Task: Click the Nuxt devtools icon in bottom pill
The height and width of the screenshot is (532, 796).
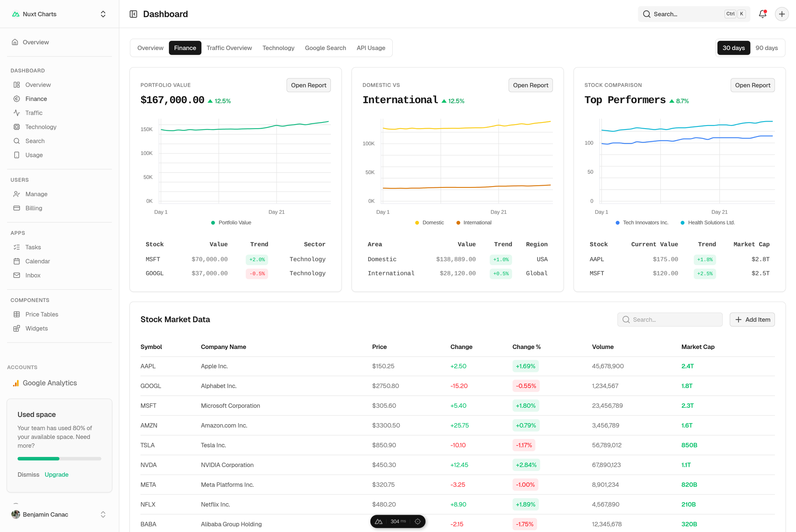Action: pyautogui.click(x=379, y=521)
